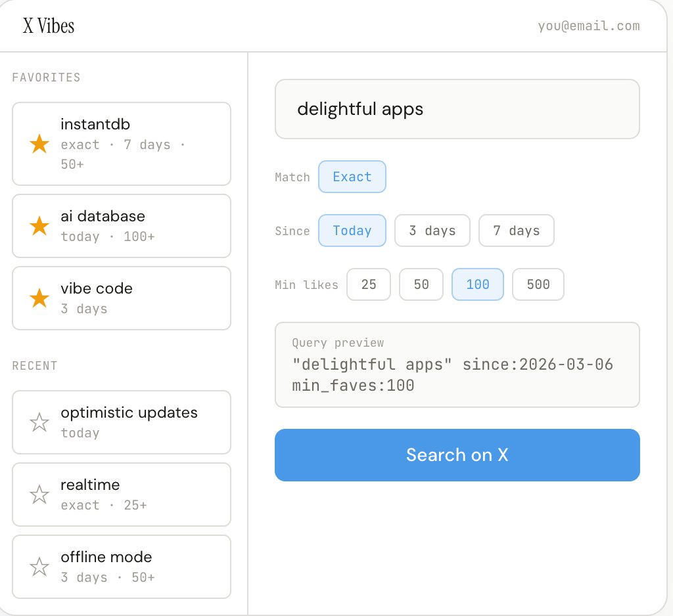Open the instantdb saved search
This screenshot has width=673, height=616.
point(122,144)
